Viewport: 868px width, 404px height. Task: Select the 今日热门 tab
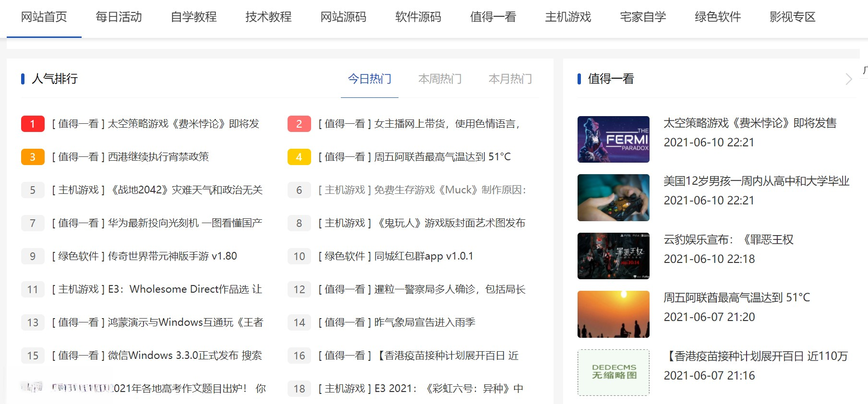click(x=369, y=79)
